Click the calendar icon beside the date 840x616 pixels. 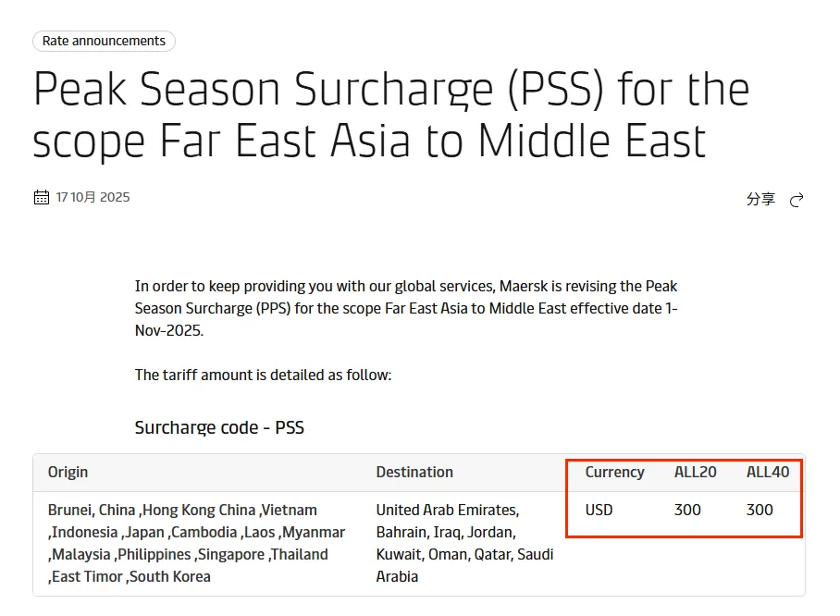(41, 197)
